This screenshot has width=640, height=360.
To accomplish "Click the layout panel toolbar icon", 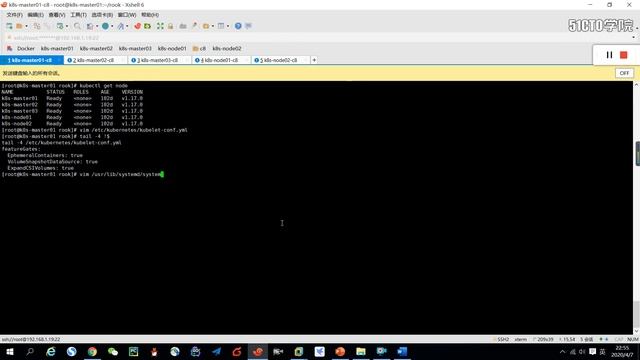I will pyautogui.click(x=221, y=26).
